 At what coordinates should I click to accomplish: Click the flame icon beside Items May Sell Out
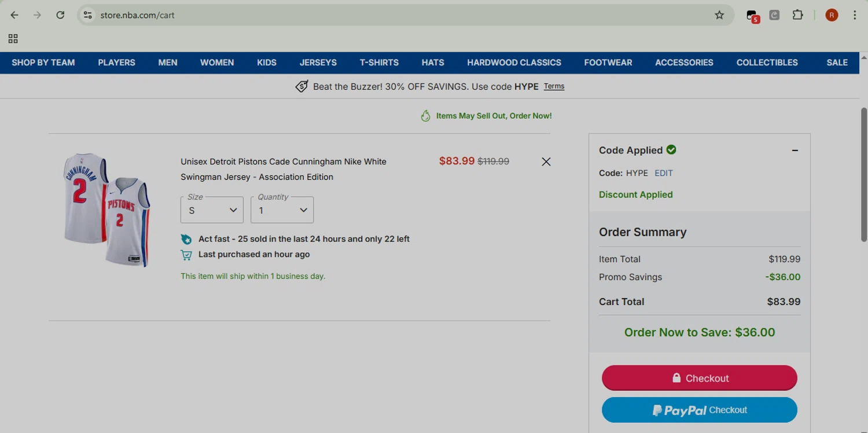[x=425, y=116]
